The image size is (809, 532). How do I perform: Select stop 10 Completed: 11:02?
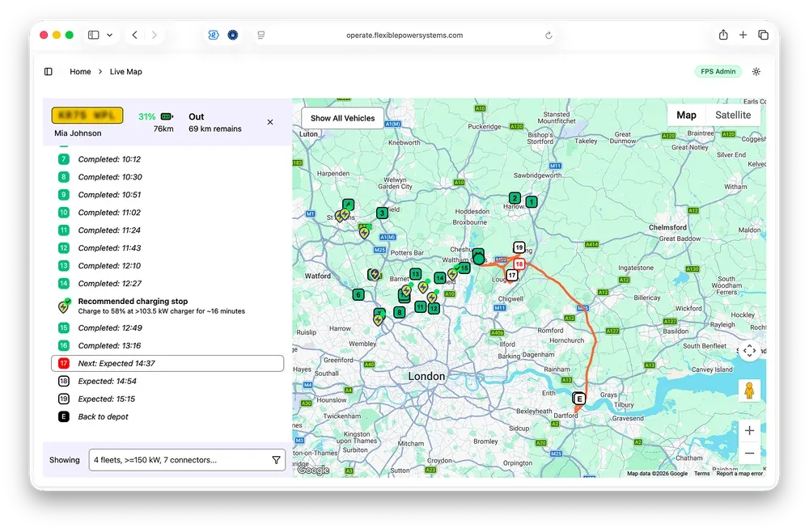(x=167, y=213)
